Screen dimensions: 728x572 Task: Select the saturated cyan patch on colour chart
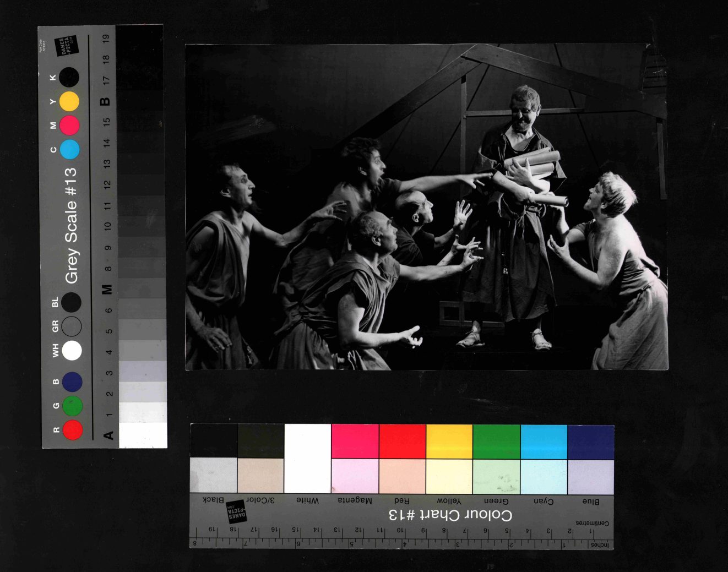point(544,442)
